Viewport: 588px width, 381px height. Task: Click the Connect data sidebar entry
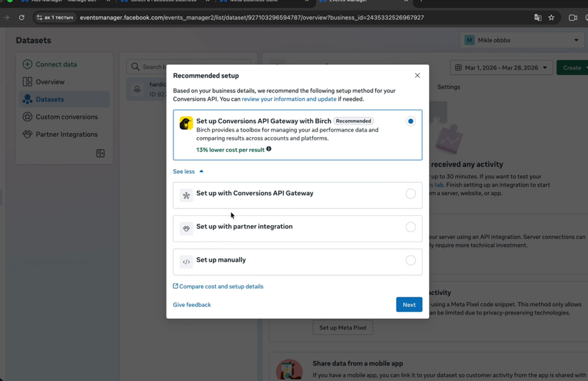tap(64, 64)
